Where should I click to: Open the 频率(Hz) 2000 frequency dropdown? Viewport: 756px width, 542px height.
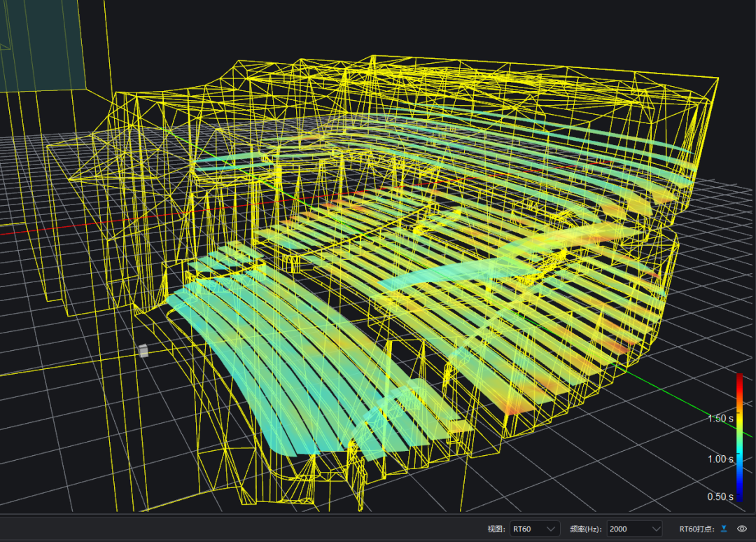pyautogui.click(x=634, y=529)
